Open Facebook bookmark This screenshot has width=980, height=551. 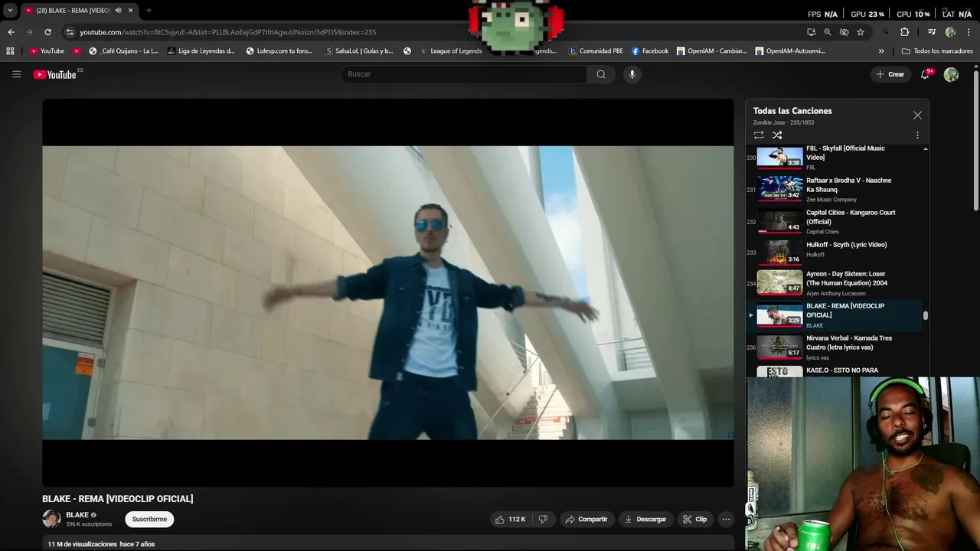coord(650,51)
